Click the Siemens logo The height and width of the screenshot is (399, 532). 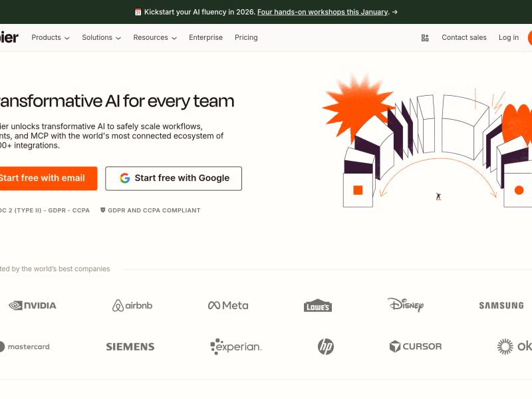tap(130, 346)
